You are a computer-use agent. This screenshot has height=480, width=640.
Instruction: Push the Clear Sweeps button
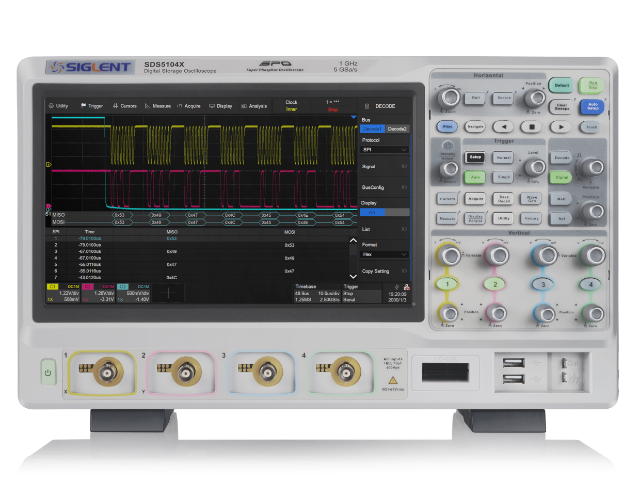click(561, 107)
